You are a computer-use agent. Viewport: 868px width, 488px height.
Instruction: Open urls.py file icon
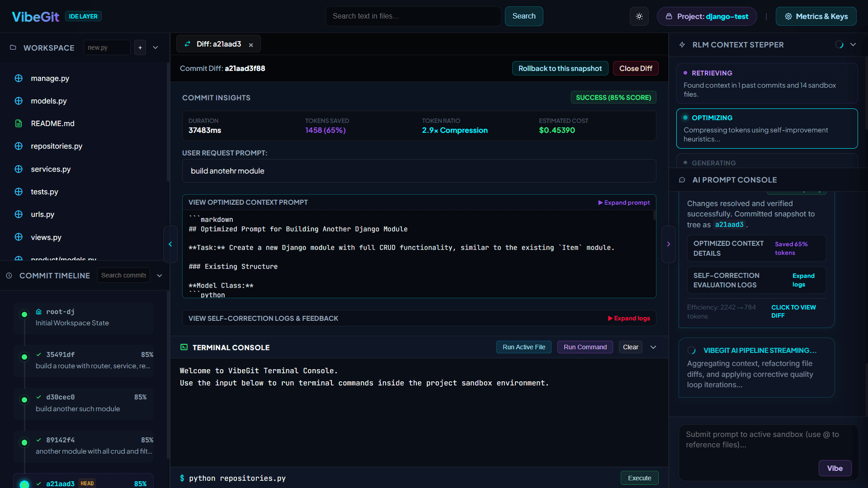pyautogui.click(x=19, y=214)
